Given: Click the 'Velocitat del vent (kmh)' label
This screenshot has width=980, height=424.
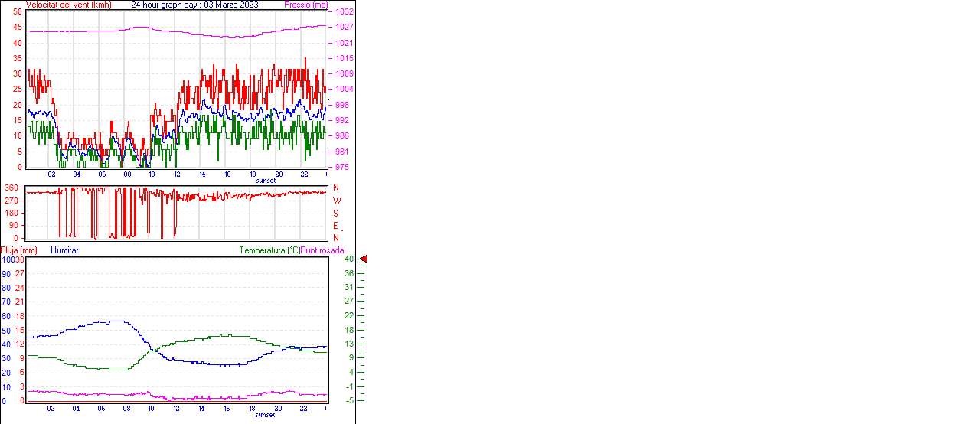Looking at the screenshot, I should pos(68,5).
